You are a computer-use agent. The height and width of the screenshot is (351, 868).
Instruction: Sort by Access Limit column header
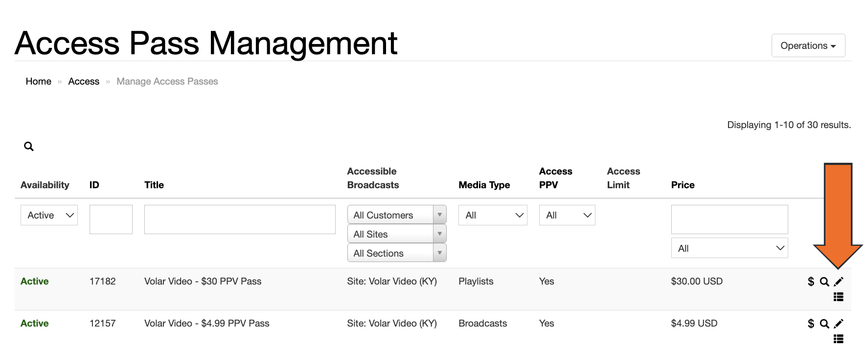tap(624, 178)
